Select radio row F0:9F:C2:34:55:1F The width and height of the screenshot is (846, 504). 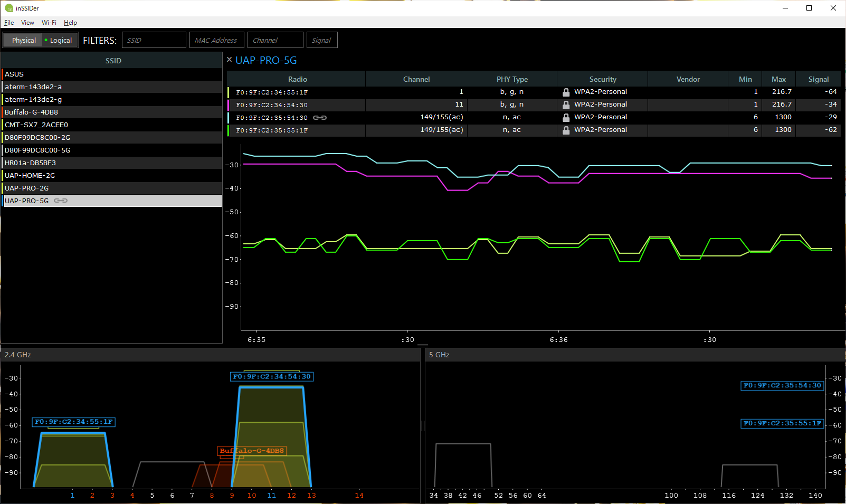coord(534,92)
